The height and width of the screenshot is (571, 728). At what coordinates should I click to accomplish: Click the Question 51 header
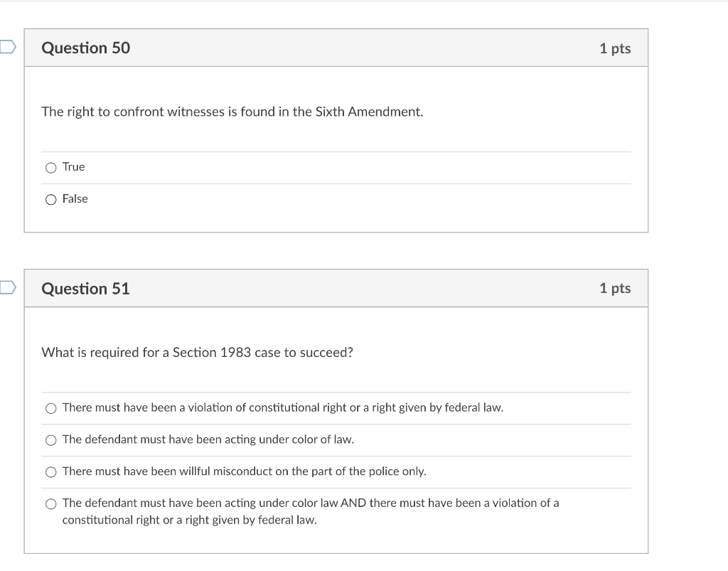[x=85, y=288]
